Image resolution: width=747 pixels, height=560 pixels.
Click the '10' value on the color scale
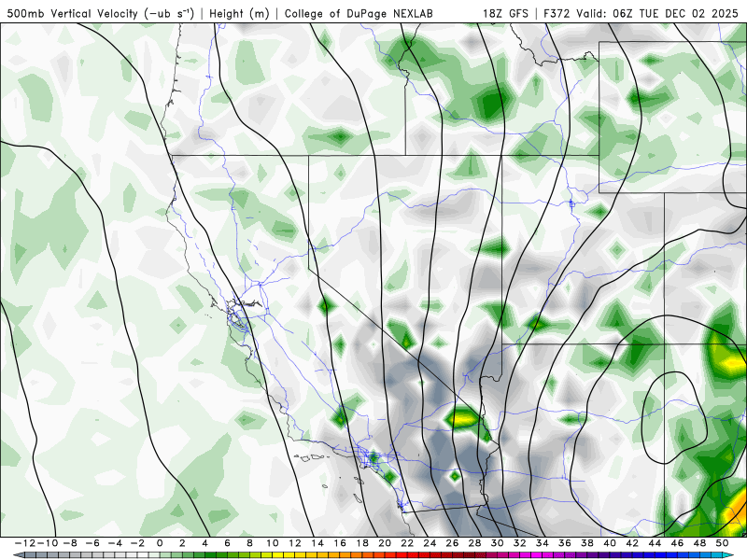tap(272, 543)
